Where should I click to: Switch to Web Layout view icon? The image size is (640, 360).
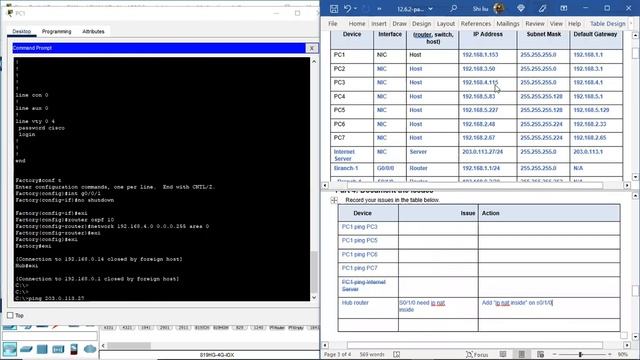[540, 354]
